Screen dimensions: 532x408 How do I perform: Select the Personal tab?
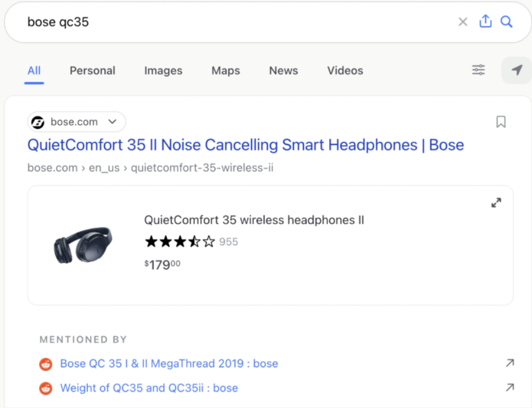(92, 71)
